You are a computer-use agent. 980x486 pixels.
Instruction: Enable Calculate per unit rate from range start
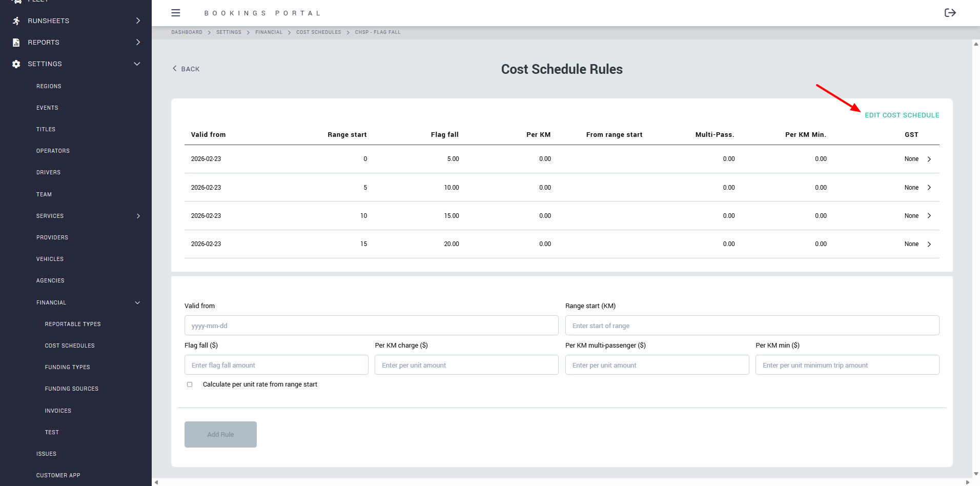(190, 384)
